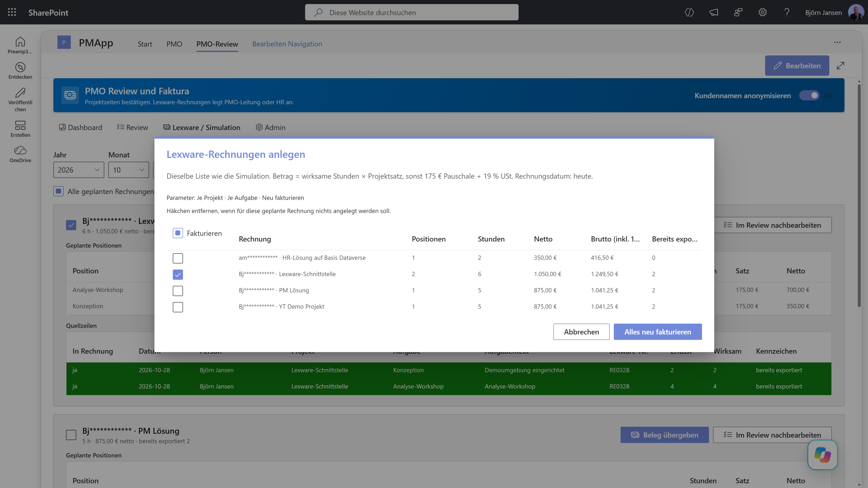Toggle Kundennamen anonymisieren switch
The width and height of the screenshot is (868, 488).
click(x=809, y=95)
